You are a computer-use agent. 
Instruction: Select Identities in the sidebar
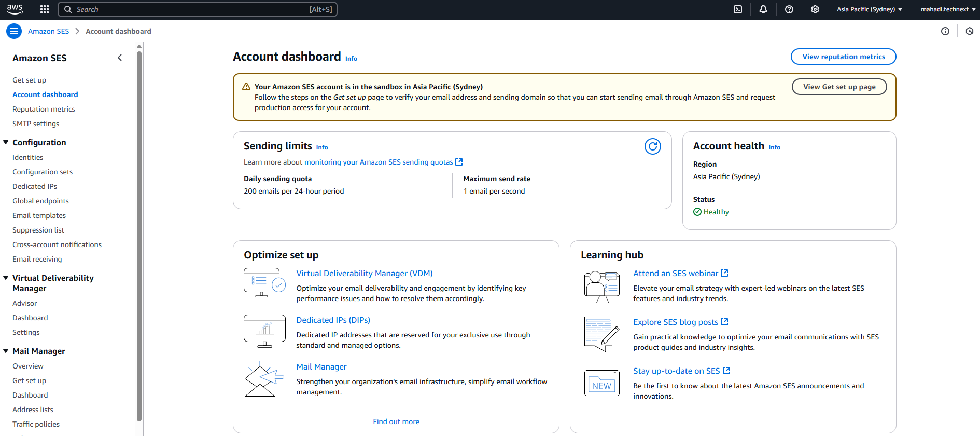pyautogui.click(x=28, y=157)
